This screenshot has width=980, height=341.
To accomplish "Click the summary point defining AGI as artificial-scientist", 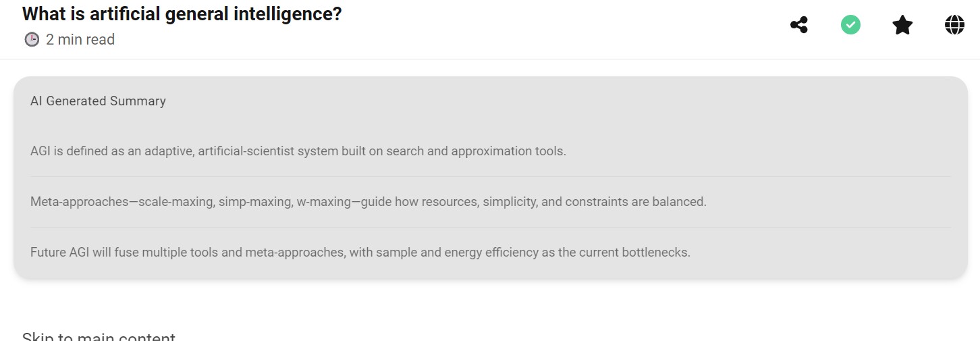I will tap(298, 151).
